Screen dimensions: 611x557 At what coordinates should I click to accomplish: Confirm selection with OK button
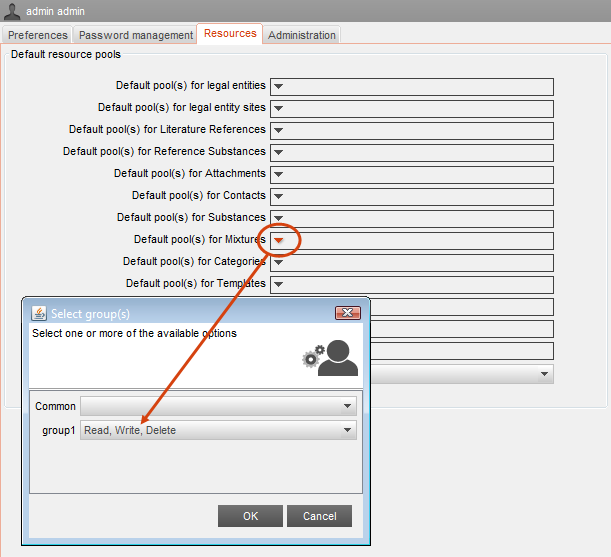(x=250, y=516)
